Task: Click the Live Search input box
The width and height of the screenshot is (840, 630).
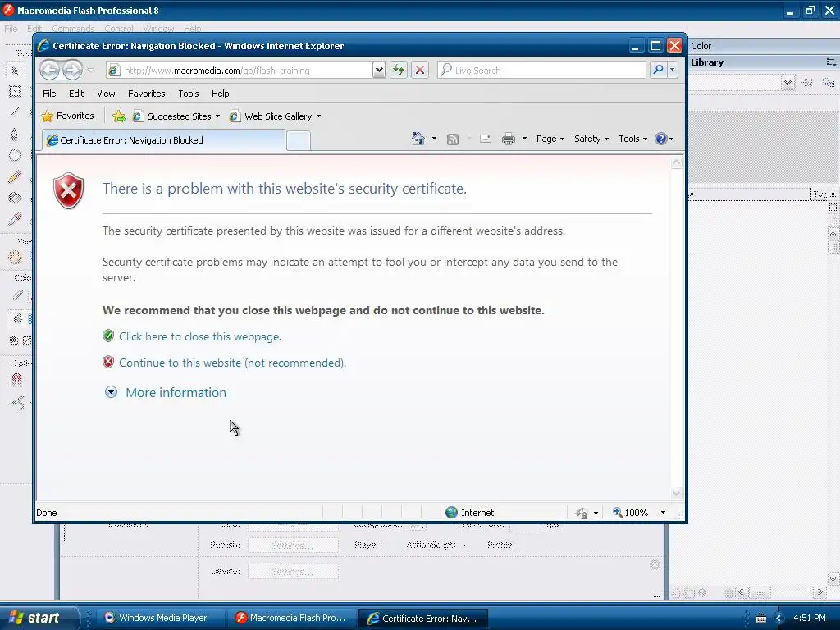Action: pyautogui.click(x=541, y=71)
